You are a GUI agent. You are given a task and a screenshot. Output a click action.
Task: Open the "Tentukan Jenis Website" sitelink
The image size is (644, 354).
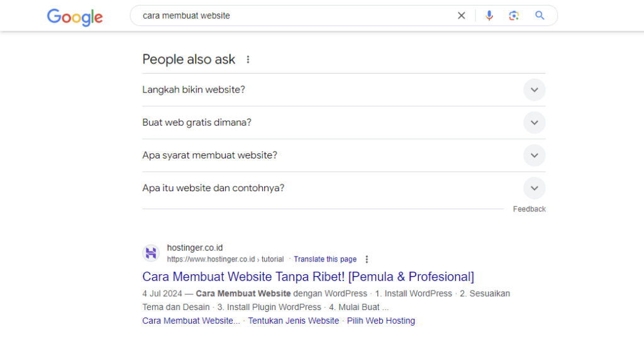(293, 321)
